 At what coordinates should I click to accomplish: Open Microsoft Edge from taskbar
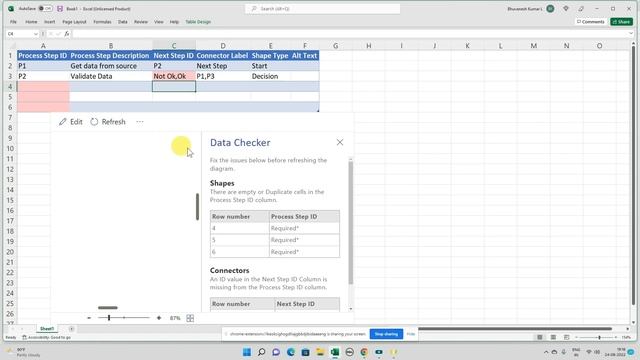pyautogui.click(x=291, y=352)
